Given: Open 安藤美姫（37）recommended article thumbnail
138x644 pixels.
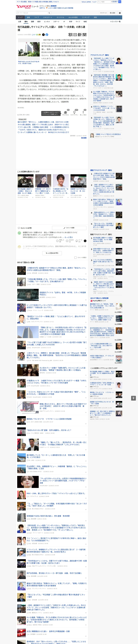Looking at the screenshot, I should coord(43,181).
